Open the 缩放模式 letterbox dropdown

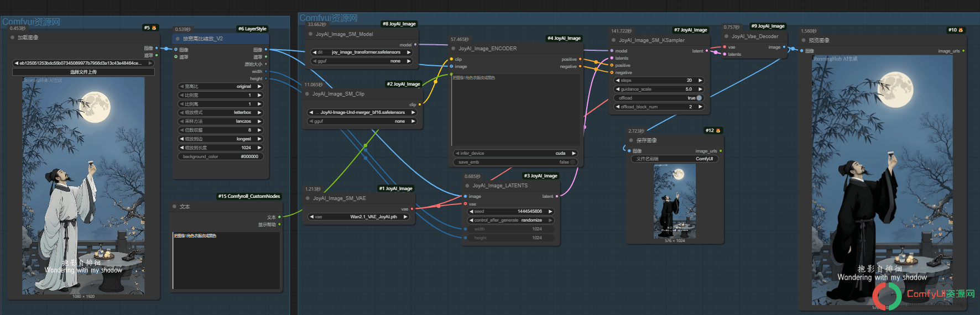click(x=220, y=112)
